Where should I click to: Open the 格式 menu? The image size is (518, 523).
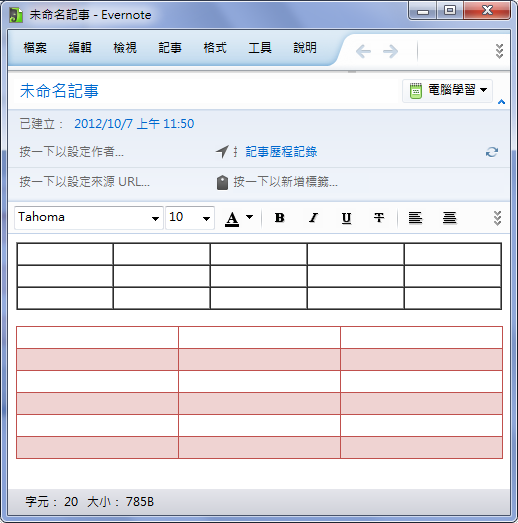215,48
